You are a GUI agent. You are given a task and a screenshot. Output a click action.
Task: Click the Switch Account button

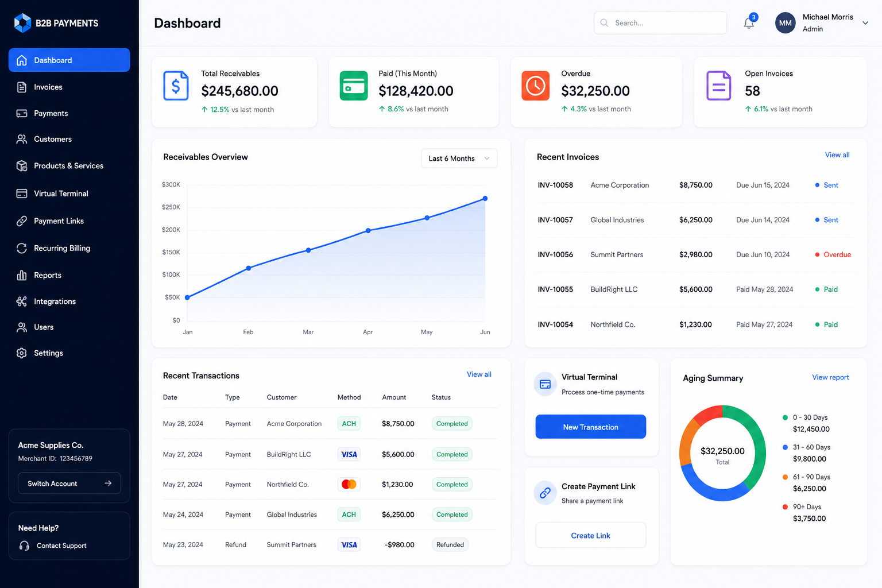point(69,483)
